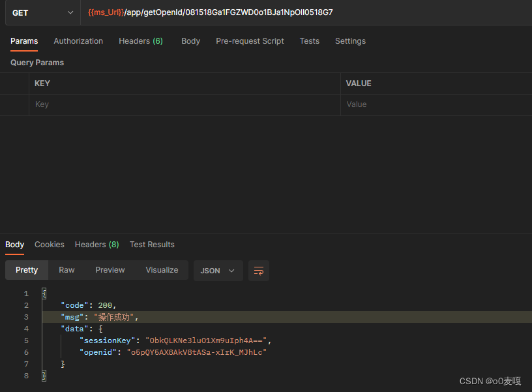Switch to Raw response view
This screenshot has width=532, height=392.
coord(66,270)
